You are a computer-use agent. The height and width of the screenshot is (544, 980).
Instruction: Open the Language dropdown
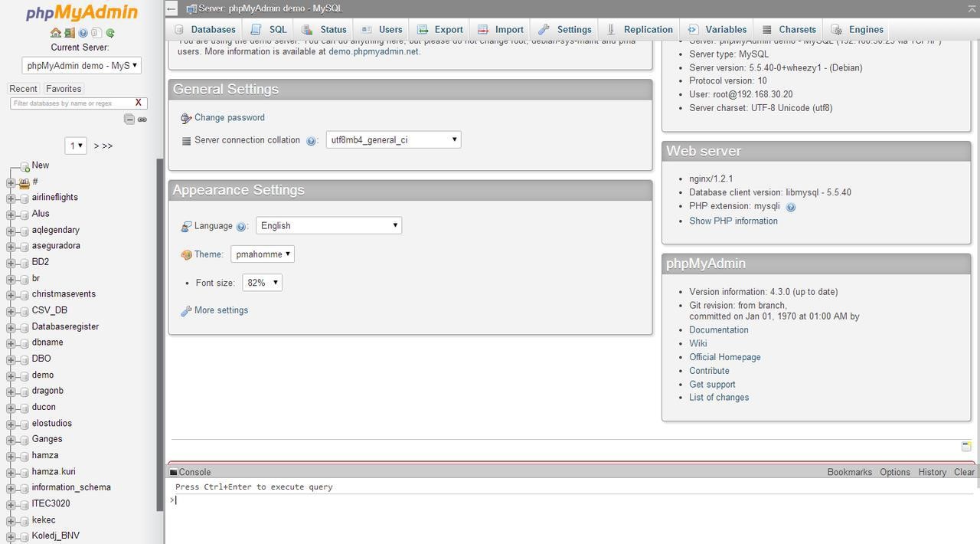click(x=328, y=225)
